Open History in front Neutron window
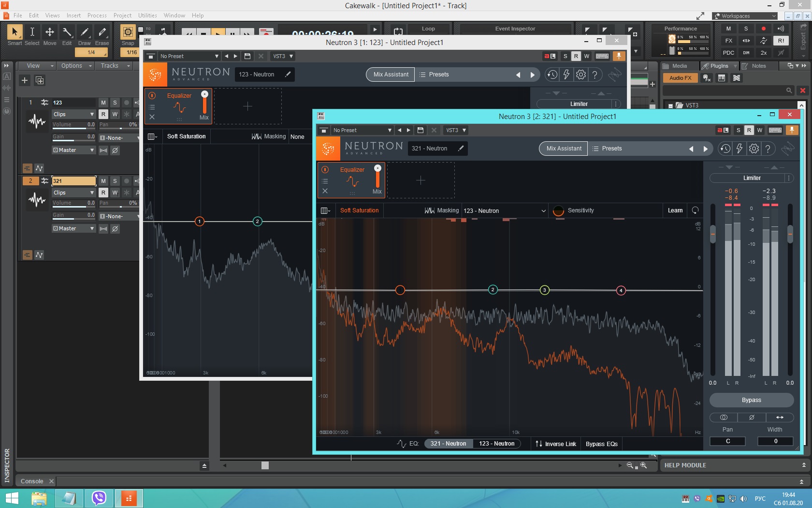Viewport: 812px width, 508px height. pos(725,149)
